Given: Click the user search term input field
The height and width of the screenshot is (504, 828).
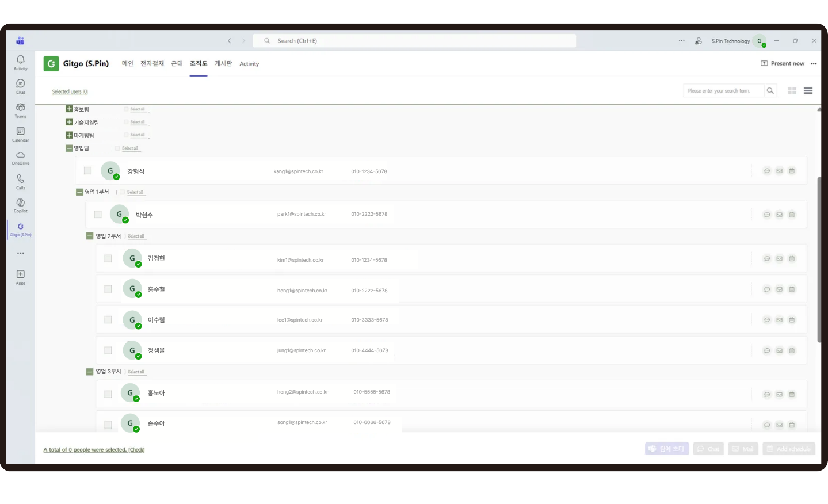Looking at the screenshot, I should point(723,91).
